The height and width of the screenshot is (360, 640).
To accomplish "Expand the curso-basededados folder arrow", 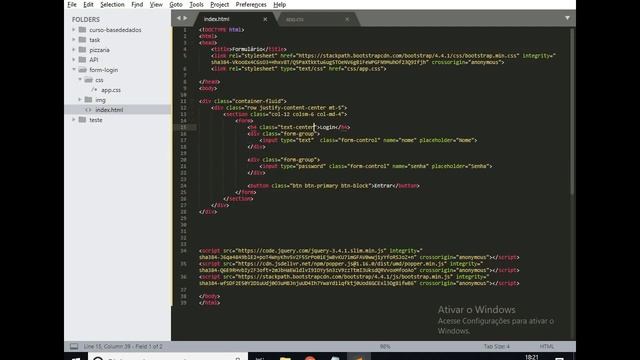I will pos(74,30).
